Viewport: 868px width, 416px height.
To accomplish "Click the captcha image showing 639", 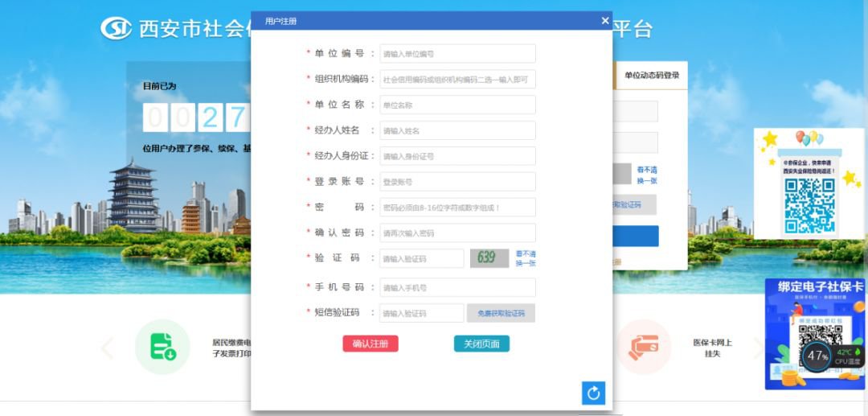I will pos(489,258).
